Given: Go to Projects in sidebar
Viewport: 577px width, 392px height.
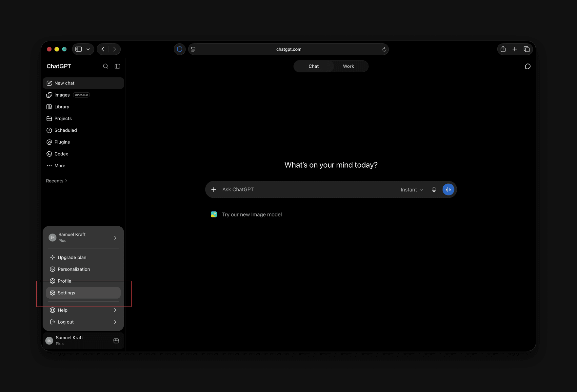Looking at the screenshot, I should (83, 119).
